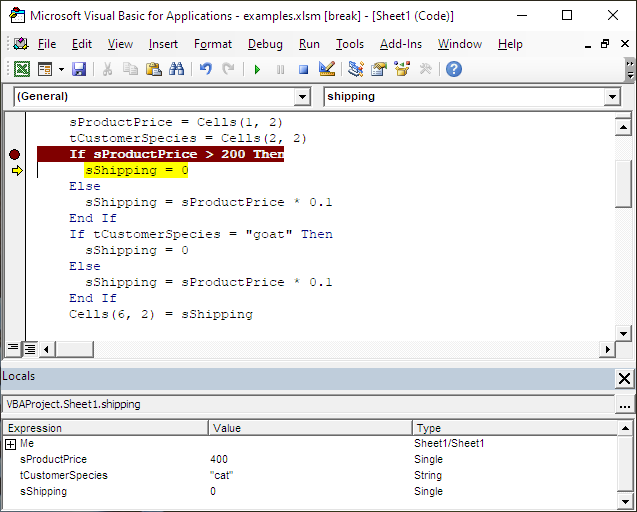The image size is (637, 512).
Task: Open the Format menu
Action: coord(213,44)
